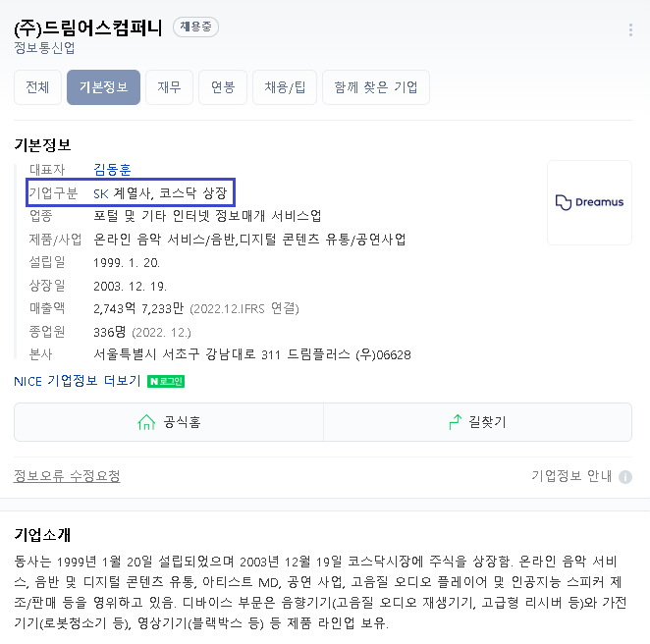Click the headquarters address 서울특별시 서초구 강남대로 311
Image resolution: width=650 pixels, height=644 pixels.
pos(187,354)
